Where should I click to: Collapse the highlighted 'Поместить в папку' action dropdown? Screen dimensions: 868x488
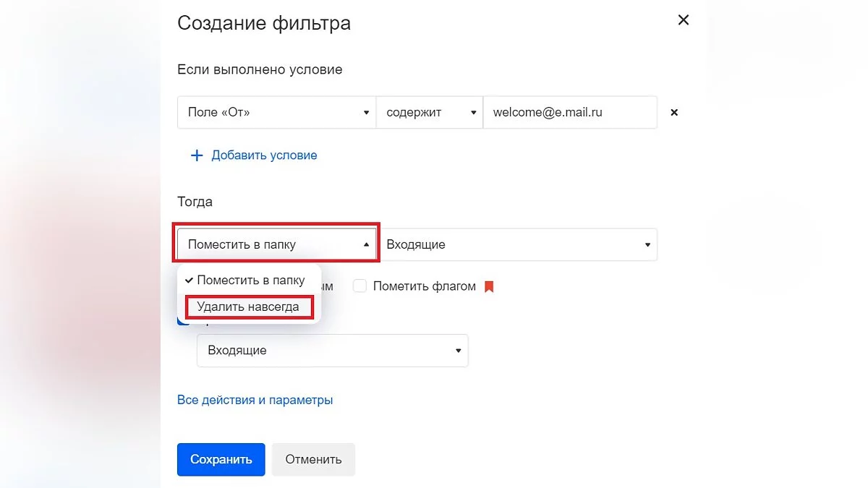276,244
